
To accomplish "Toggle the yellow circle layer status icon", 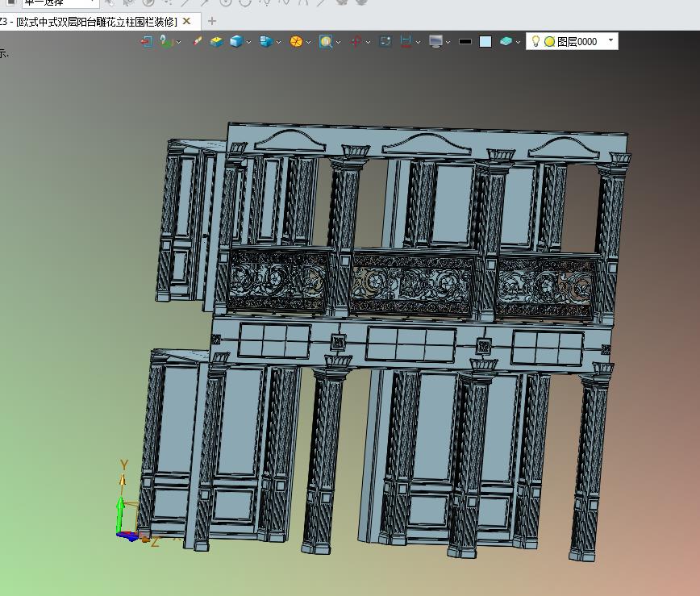I will point(549,41).
